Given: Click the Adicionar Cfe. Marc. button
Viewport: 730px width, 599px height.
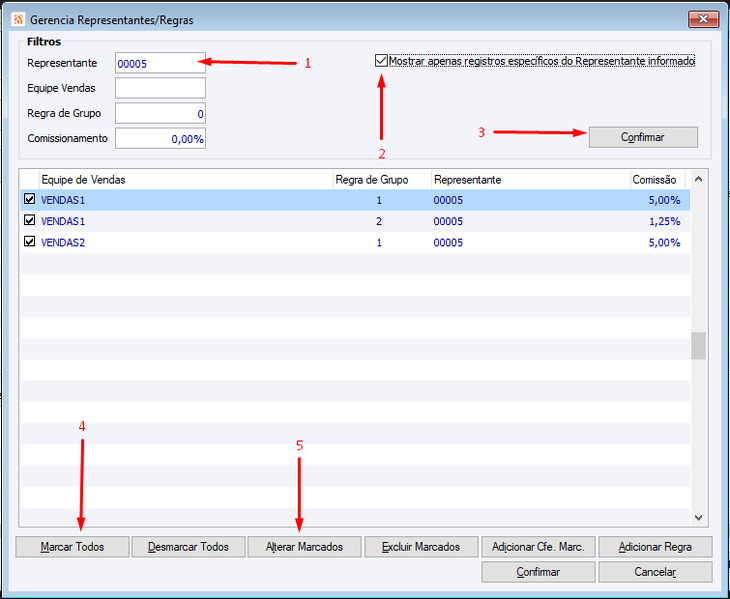Looking at the screenshot, I should pos(538,546).
